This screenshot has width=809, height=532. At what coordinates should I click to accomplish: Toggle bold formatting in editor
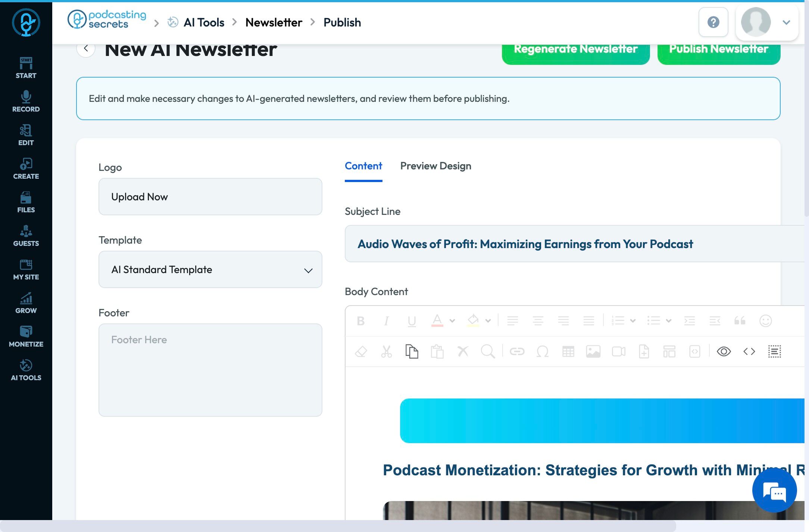(360, 321)
